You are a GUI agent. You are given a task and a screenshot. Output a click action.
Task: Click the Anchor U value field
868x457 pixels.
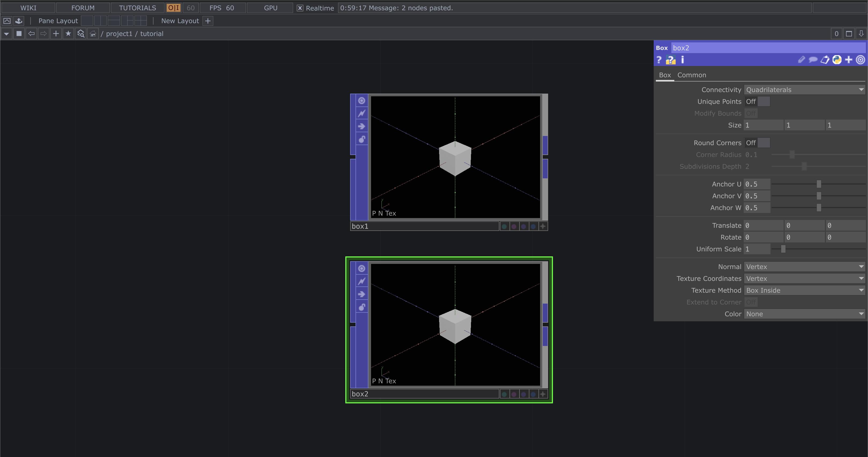757,184
